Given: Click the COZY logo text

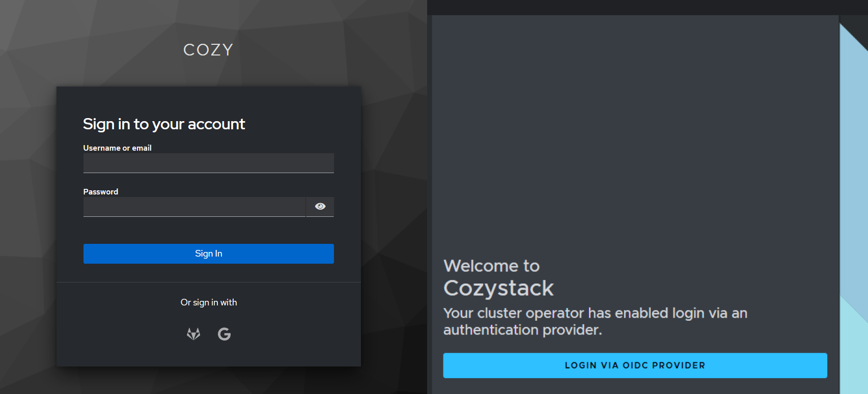Looking at the screenshot, I should tap(208, 50).
